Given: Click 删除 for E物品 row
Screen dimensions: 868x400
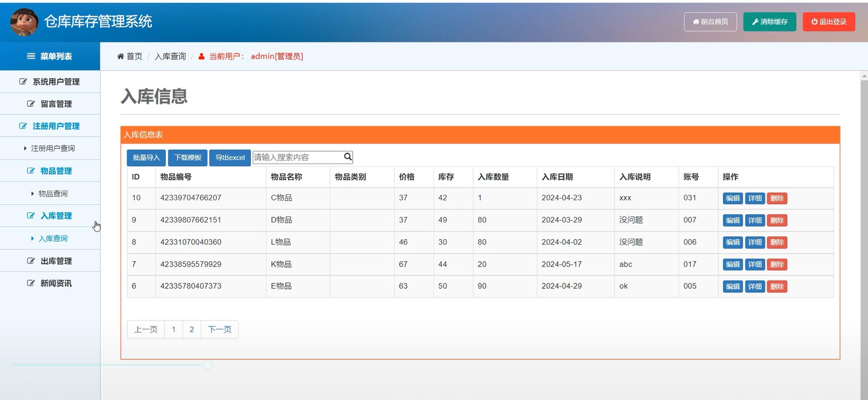Looking at the screenshot, I should point(777,287).
